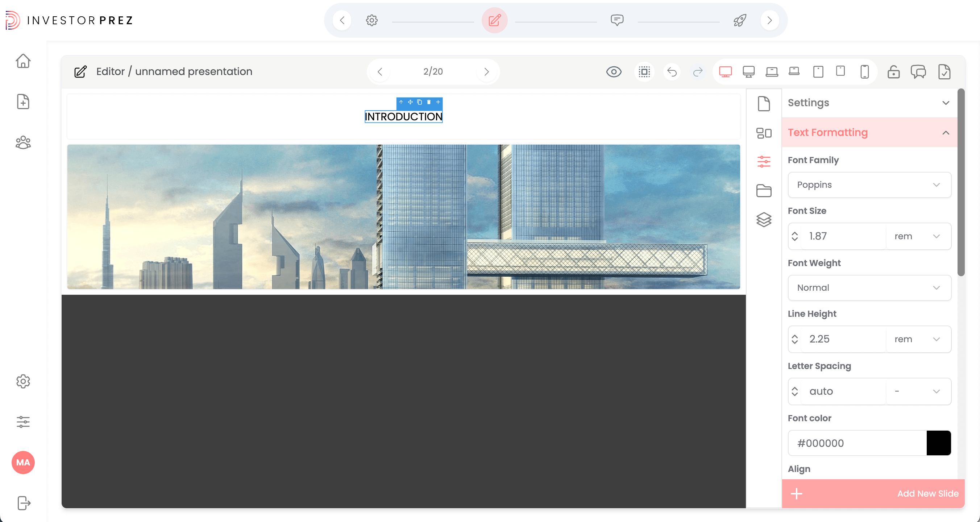The image size is (980, 522).
Task: Click Letter Spacing stepper arrows
Action: coord(794,391)
